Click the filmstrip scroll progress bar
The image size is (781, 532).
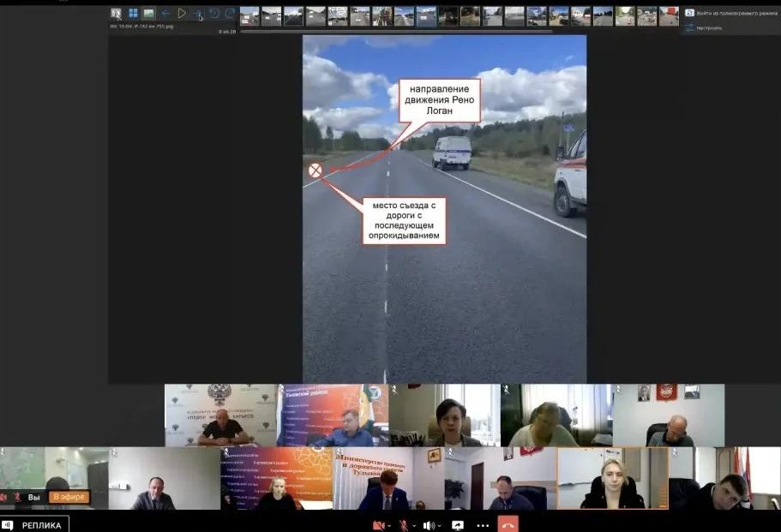396,32
